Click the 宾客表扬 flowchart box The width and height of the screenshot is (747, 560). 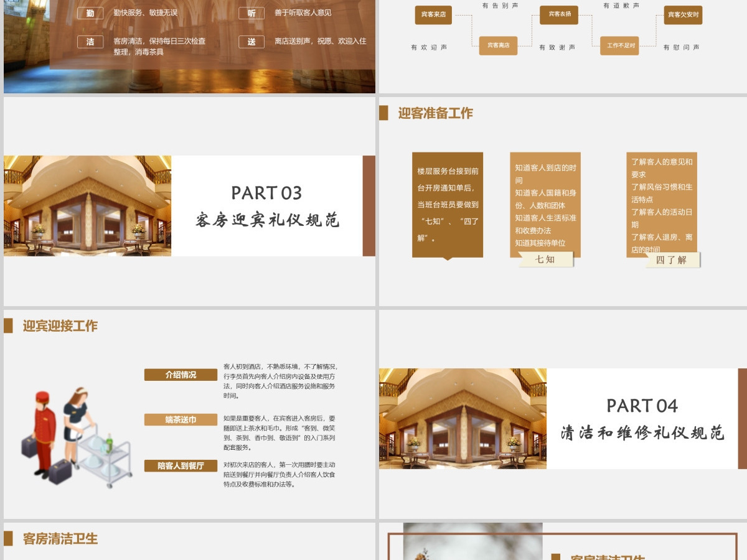pos(559,15)
